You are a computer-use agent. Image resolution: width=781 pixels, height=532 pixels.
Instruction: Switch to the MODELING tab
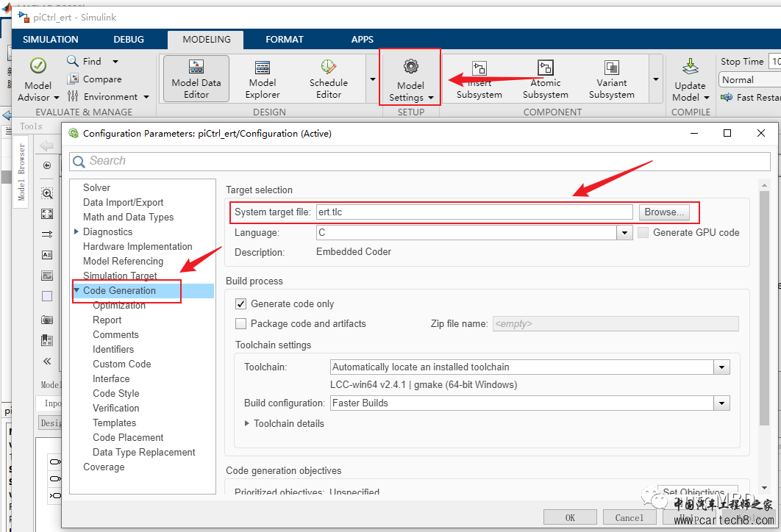pos(206,40)
